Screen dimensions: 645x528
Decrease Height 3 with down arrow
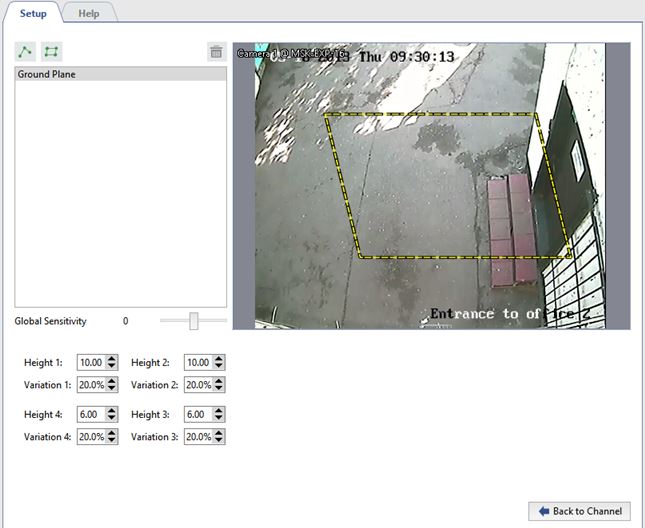219,418
